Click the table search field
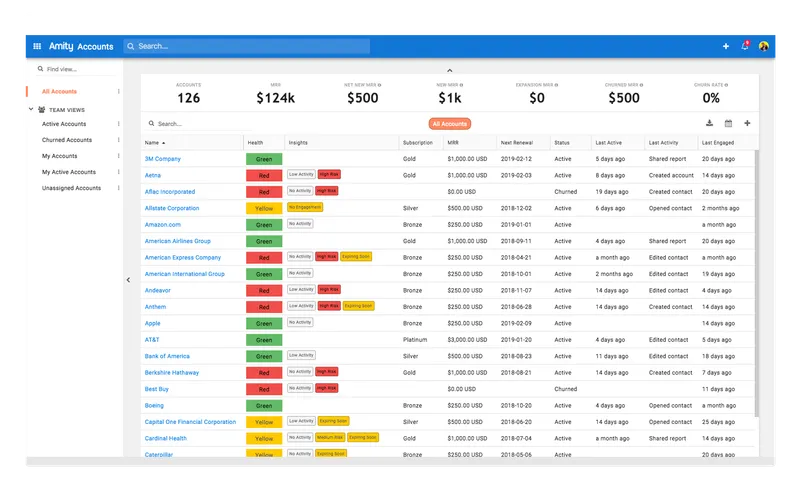Image resolution: width=800 pixels, height=479 pixels. tap(199, 124)
